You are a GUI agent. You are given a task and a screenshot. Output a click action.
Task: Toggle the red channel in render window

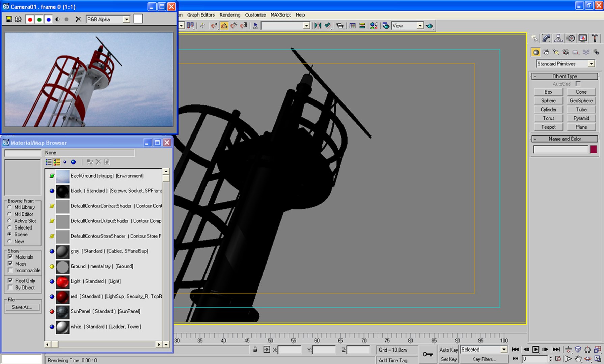click(30, 19)
